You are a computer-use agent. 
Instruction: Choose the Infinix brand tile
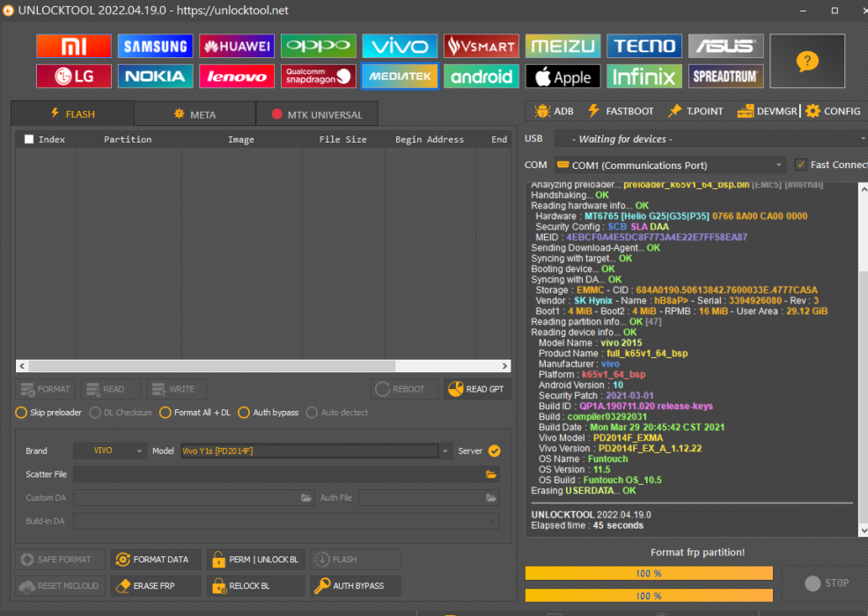[644, 77]
